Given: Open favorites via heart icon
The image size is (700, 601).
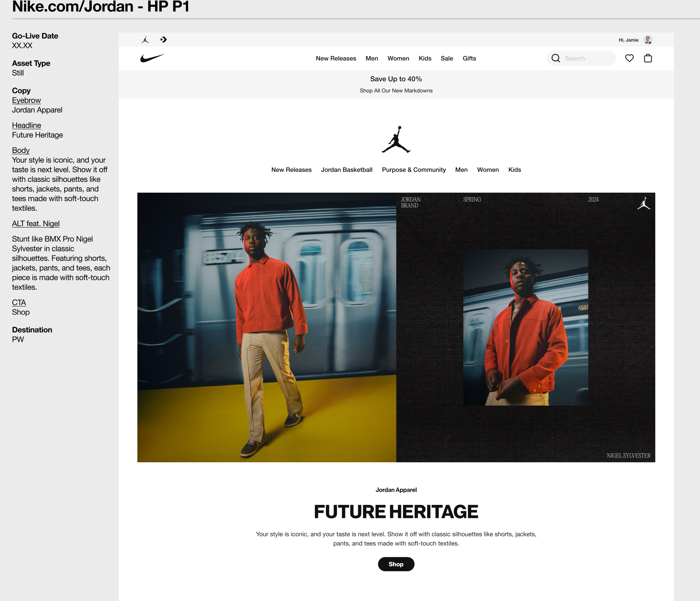Looking at the screenshot, I should 629,58.
